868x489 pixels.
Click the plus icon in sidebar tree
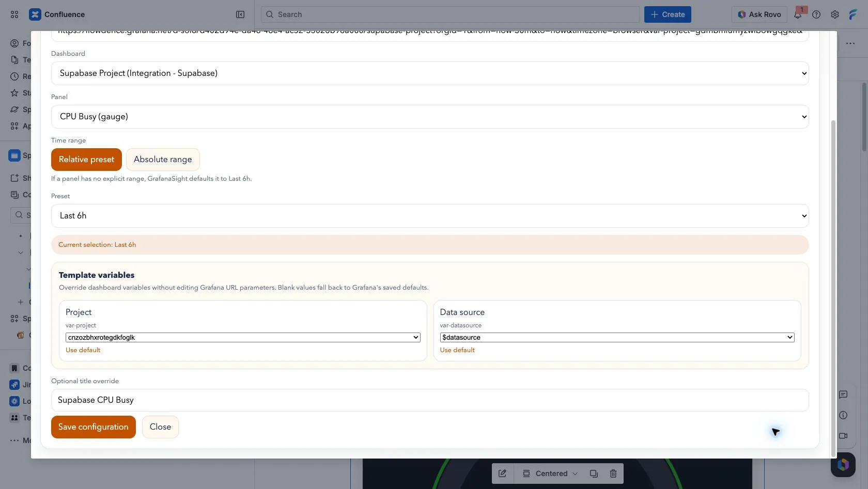(x=21, y=302)
